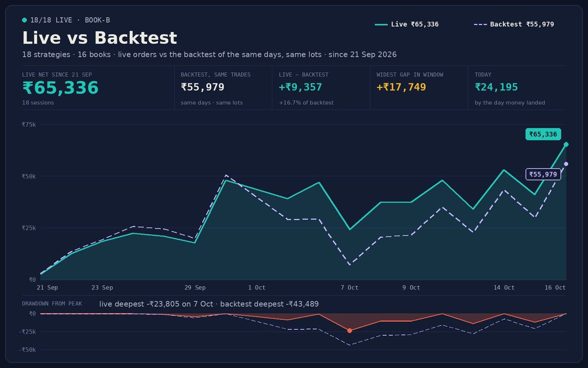Click the green live status dot
This screenshot has width=588, height=368.
point(24,20)
